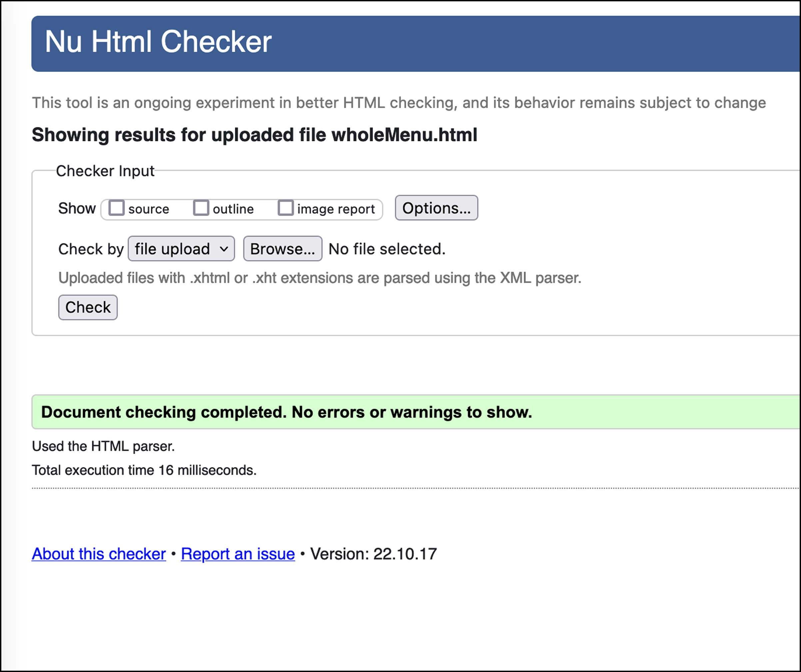Open the About this checker link
Screen dimensions: 801x672
99,554
